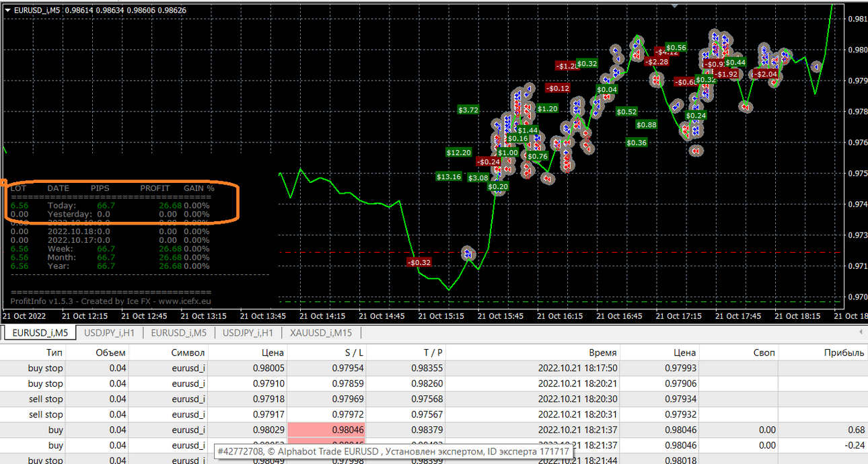Click the $0.88 profit label on chart
This screenshot has width=868, height=464.
click(647, 124)
